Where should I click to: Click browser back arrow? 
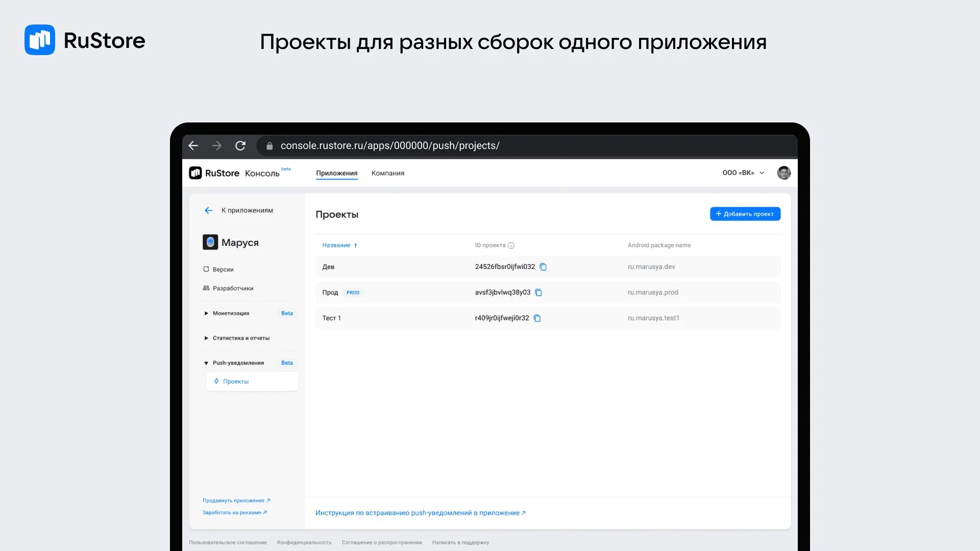pyautogui.click(x=193, y=146)
